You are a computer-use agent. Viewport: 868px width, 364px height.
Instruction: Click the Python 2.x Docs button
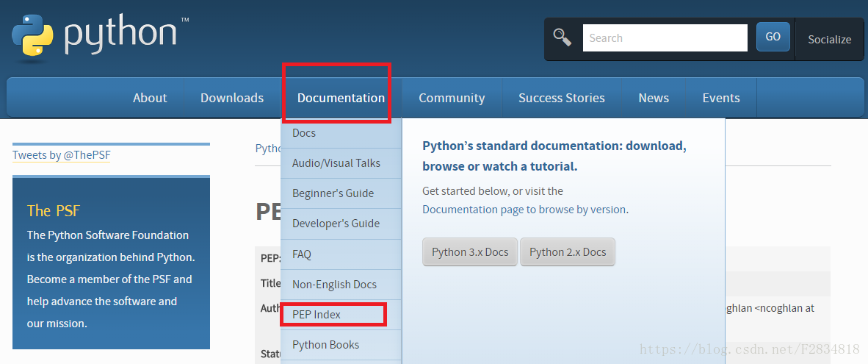pyautogui.click(x=568, y=252)
